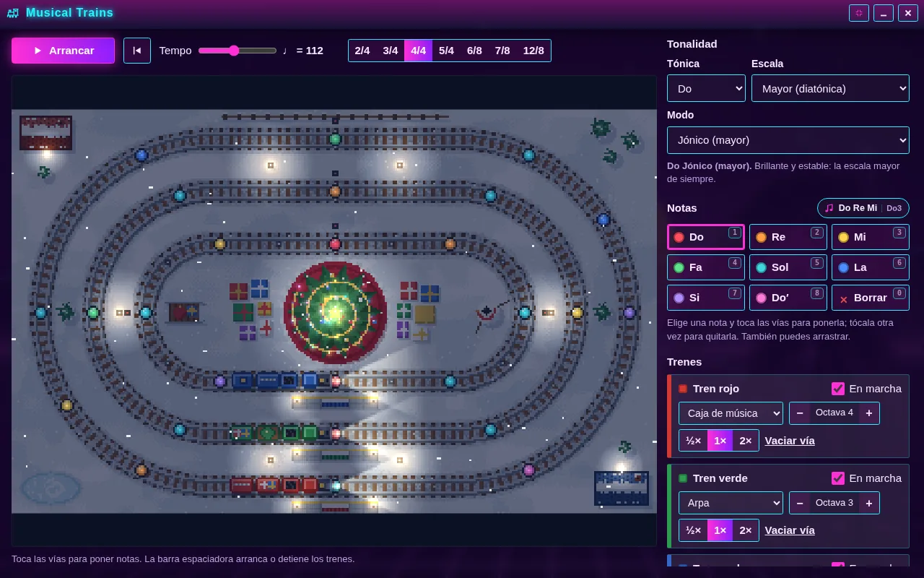Select the pink high Do′ note

pyautogui.click(x=788, y=298)
